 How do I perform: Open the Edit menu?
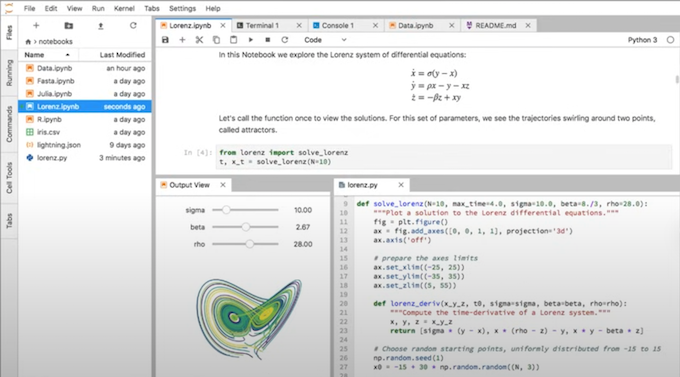pos(51,8)
